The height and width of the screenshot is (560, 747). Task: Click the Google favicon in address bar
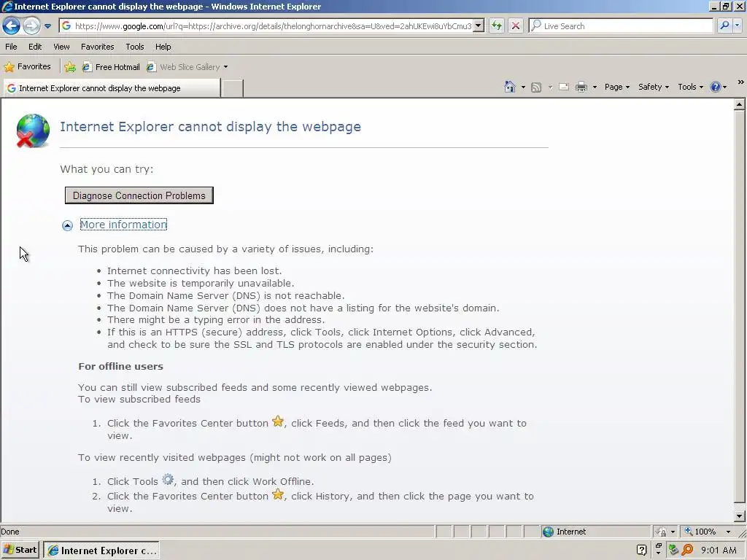(x=66, y=26)
